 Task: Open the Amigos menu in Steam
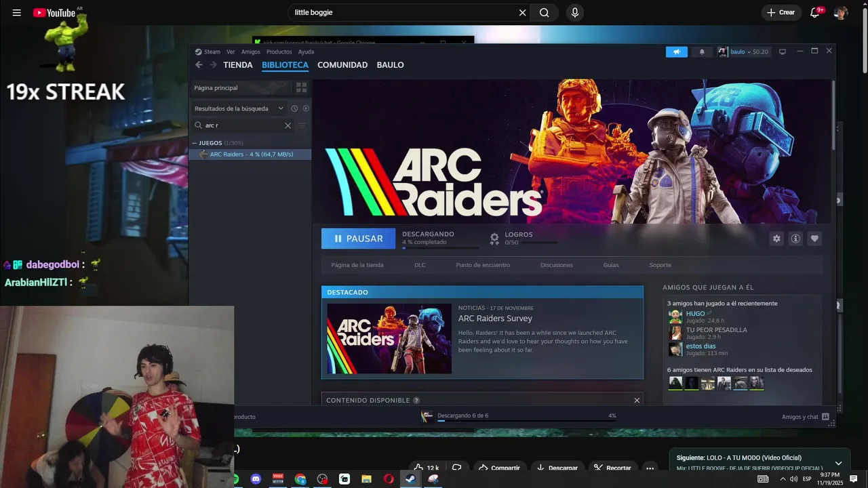250,52
